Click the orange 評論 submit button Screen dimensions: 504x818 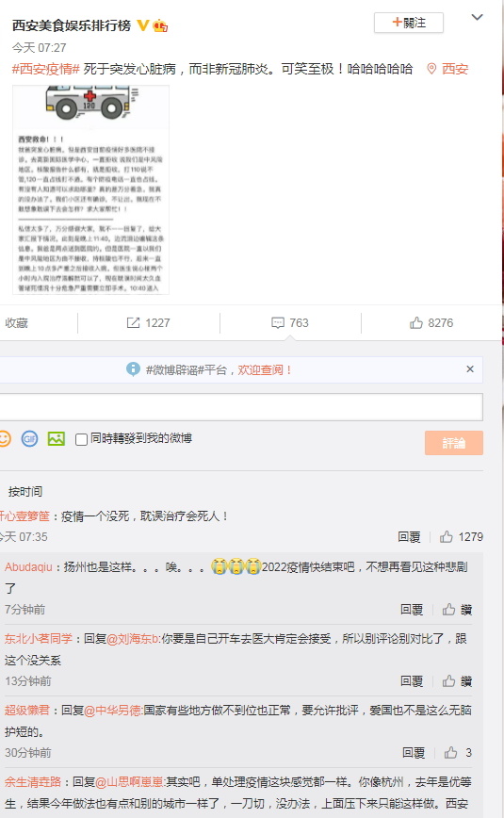454,443
